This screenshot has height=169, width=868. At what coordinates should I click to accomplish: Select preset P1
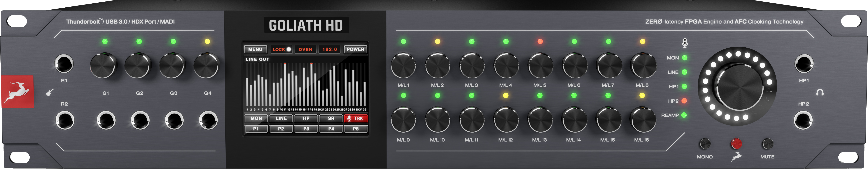(x=256, y=129)
